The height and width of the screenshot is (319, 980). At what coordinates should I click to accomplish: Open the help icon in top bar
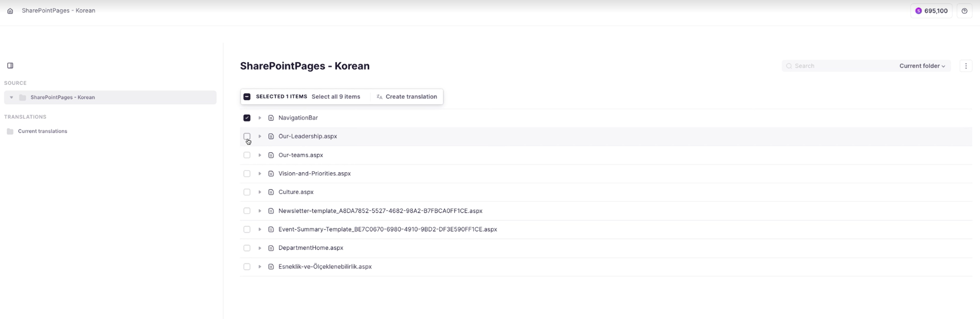click(964, 11)
